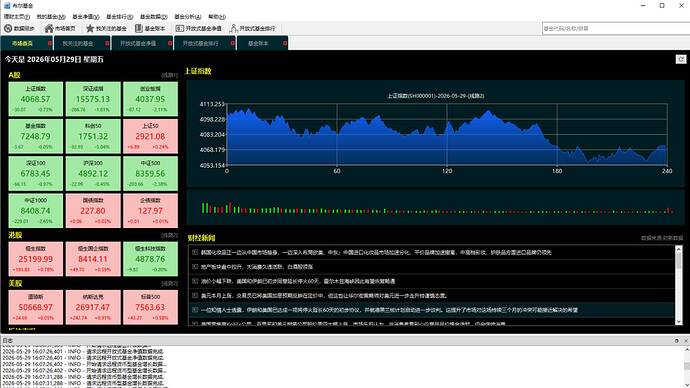Close the 市场首页 tab with its red button

[x=49, y=43]
